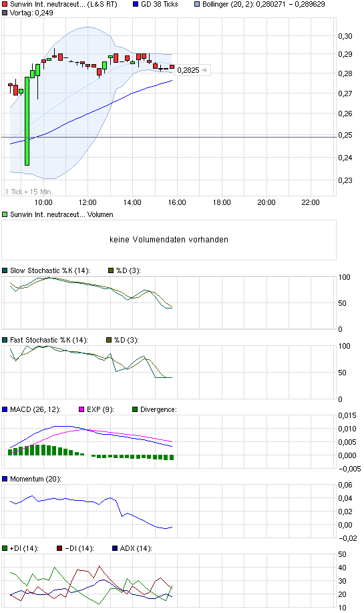Click the blue GD 38 Ticks swatch
This screenshot has width=364, height=613.
pos(136,4)
